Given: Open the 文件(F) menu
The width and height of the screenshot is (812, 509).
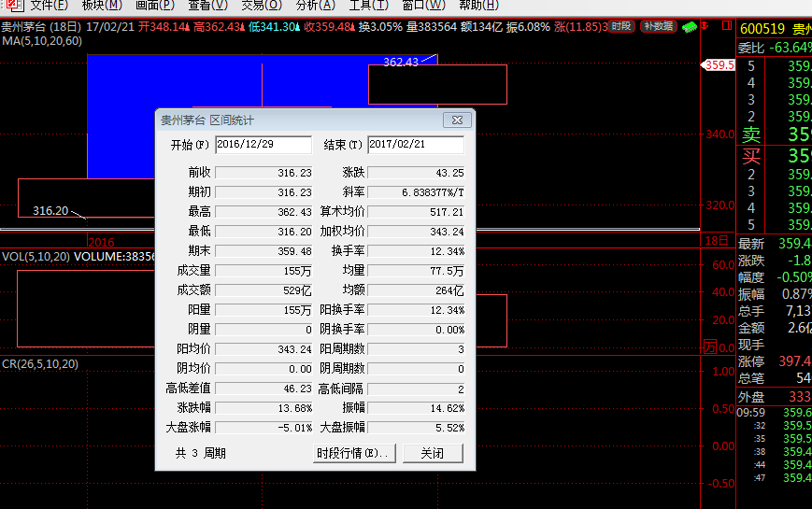Looking at the screenshot, I should (x=50, y=6).
